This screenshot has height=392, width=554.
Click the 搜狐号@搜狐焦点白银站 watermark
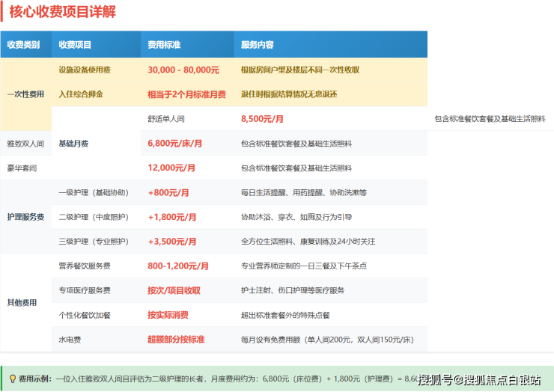(x=479, y=380)
